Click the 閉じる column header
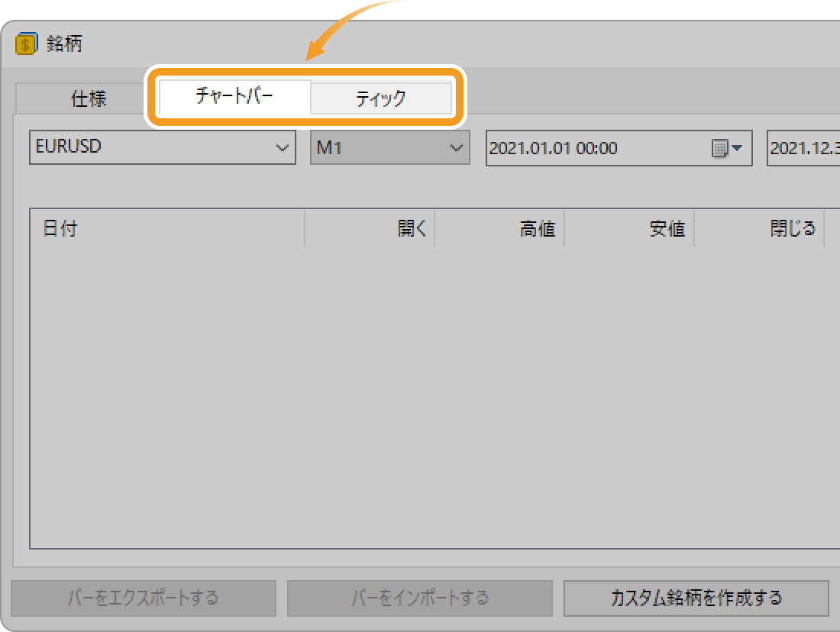840x632 pixels. [x=759, y=229]
